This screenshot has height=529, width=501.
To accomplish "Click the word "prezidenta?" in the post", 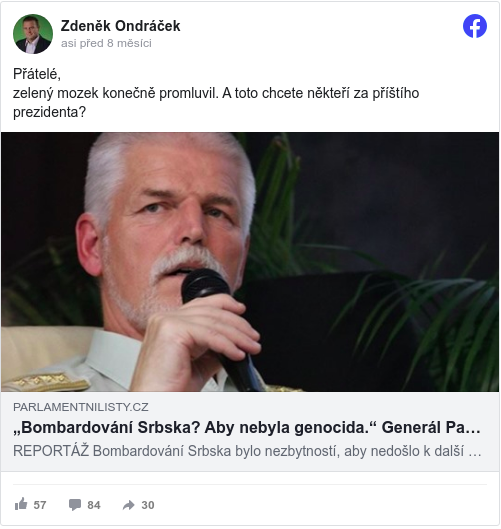I will click(50, 112).
